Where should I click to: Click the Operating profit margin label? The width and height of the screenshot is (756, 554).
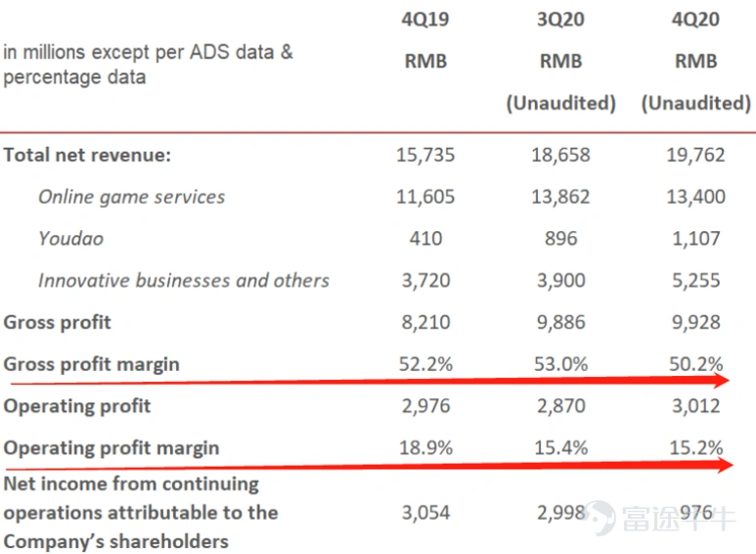pos(111,448)
